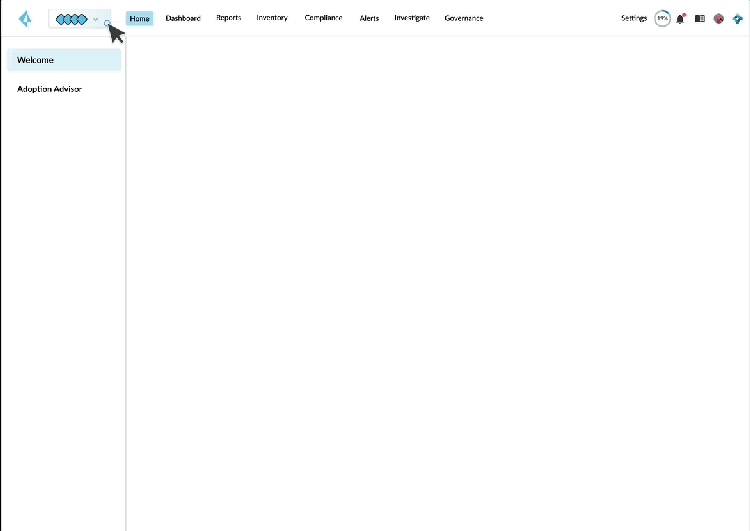Switch to the Investigate tab
Image resolution: width=750 pixels, height=531 pixels.
412,19
